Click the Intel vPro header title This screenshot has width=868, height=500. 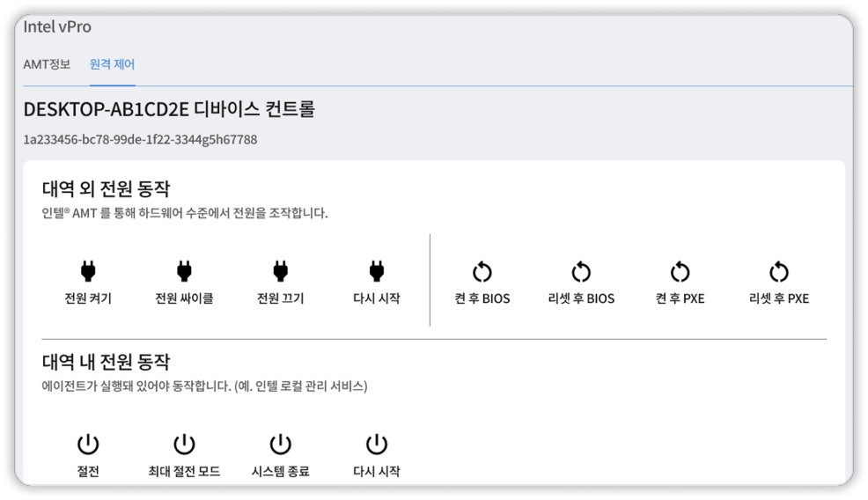[57, 27]
